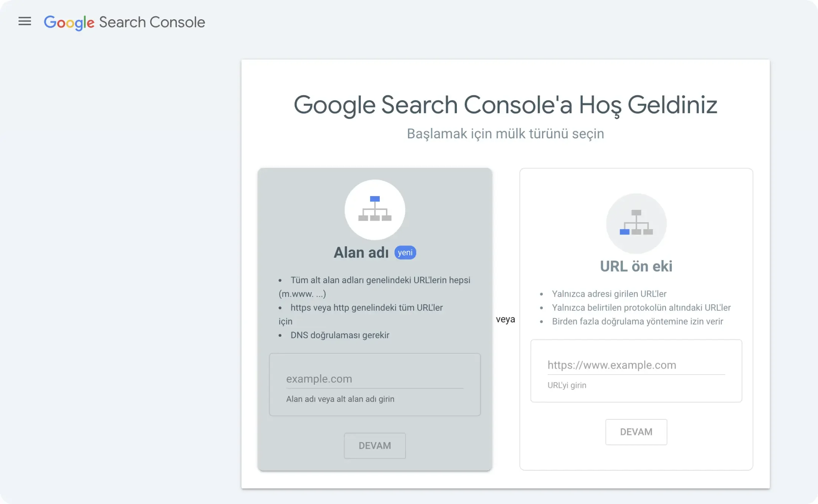Select the "Alan adı" heading
This screenshot has width=818, height=504.
point(361,253)
